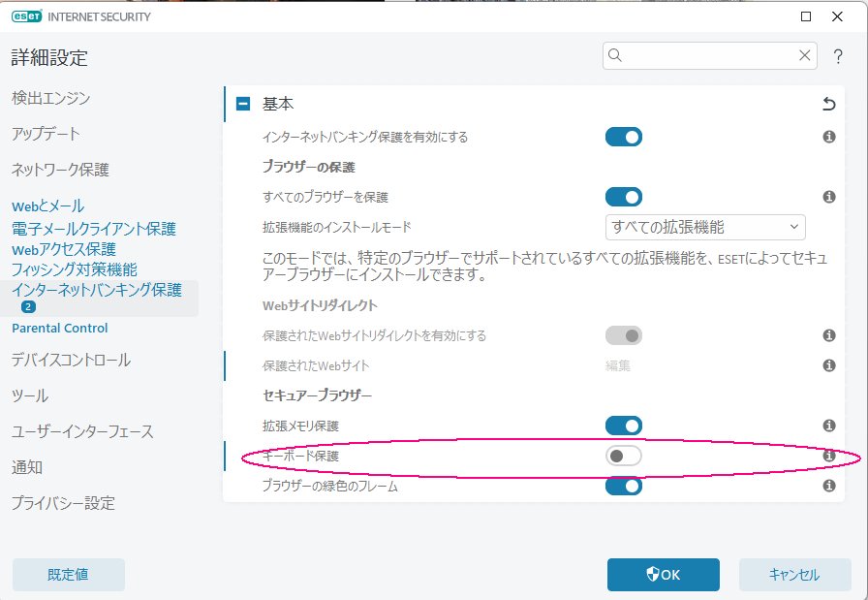
Task: Click the ブラウザーの保護 heading text
Action: point(309,168)
